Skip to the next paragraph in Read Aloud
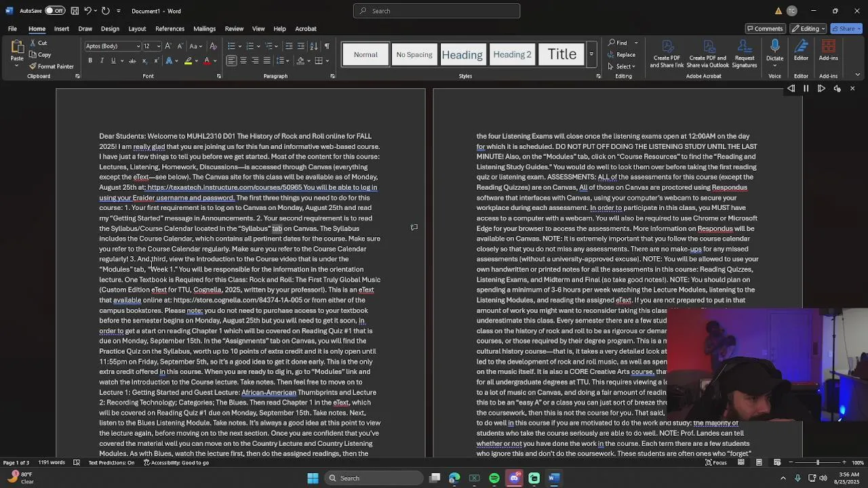868x488 pixels. pyautogui.click(x=821, y=89)
